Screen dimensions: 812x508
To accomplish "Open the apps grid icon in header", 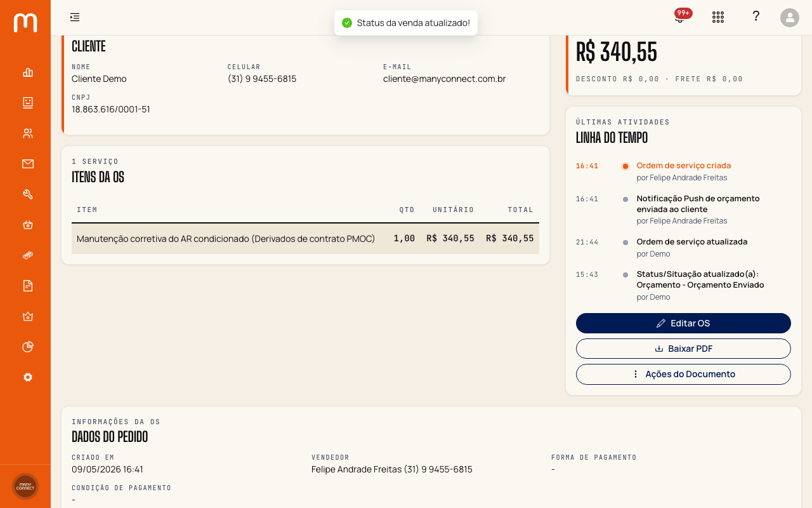I will click(x=718, y=17).
